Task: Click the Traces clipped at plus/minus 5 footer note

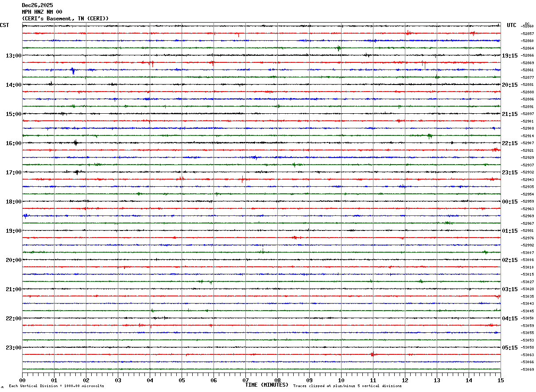Action: (x=347, y=386)
